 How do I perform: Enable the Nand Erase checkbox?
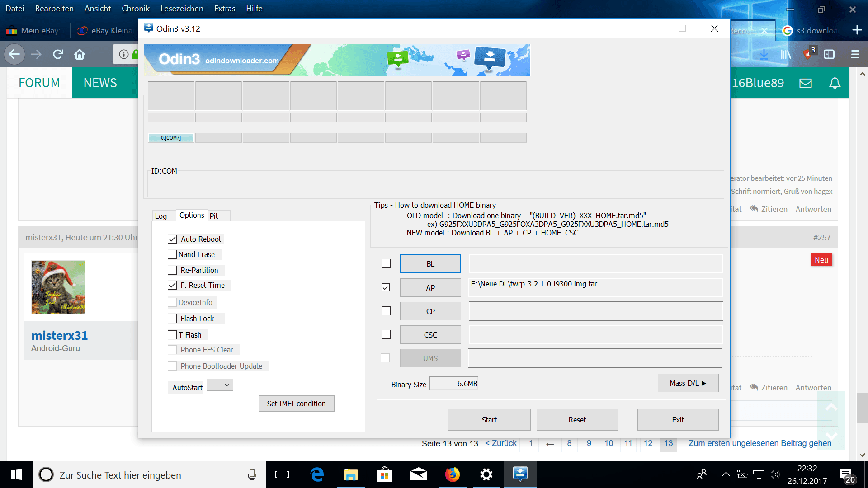172,254
